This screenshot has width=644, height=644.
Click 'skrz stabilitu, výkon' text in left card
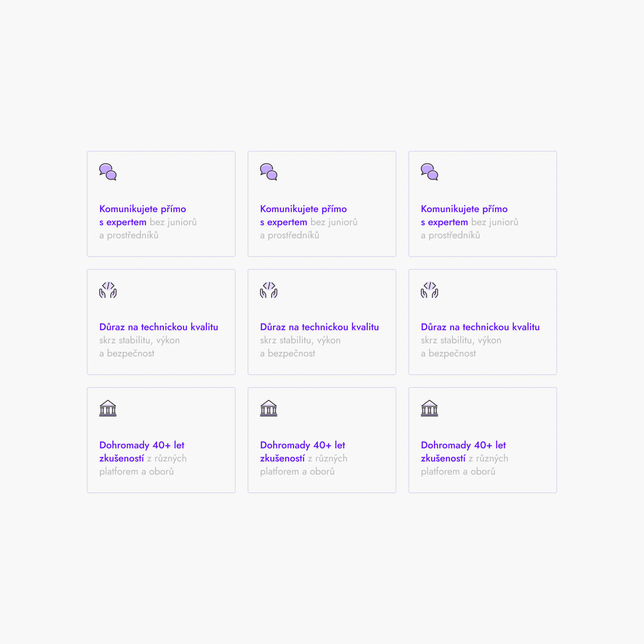point(139,340)
